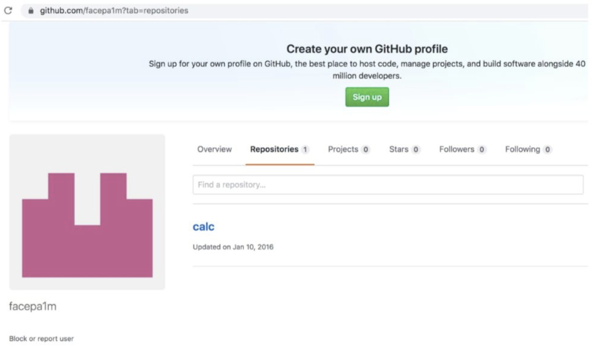This screenshot has height=364, width=604.
Task: Click the 'Updated on Jan 10, 2016' text
Action: 233,247
